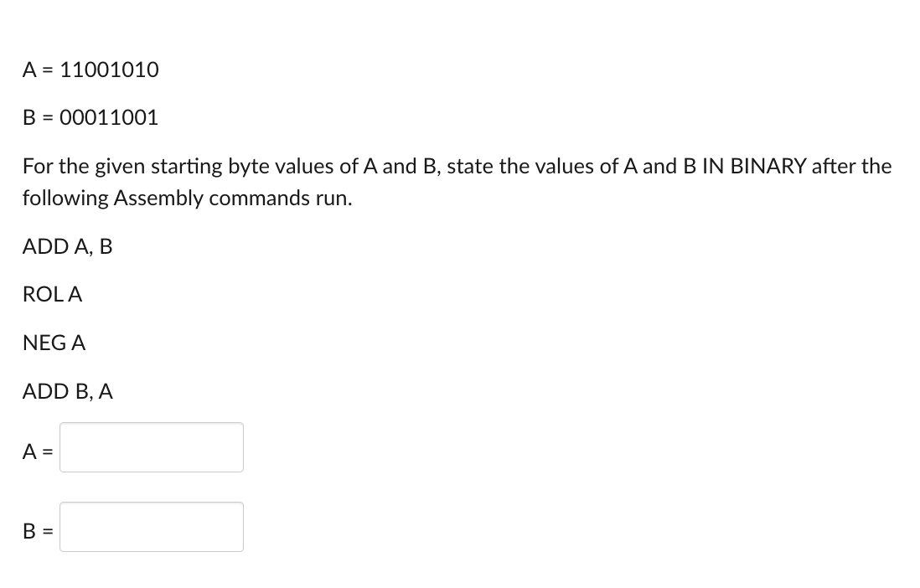Focus the second answer box below the first
Viewport: 920px width, 588px height.
pos(151,526)
